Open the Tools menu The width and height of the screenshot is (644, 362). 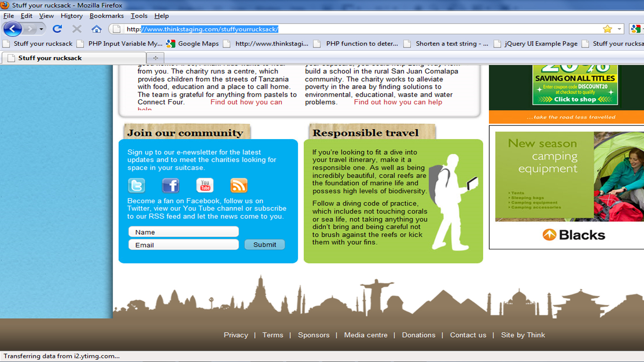pyautogui.click(x=139, y=16)
